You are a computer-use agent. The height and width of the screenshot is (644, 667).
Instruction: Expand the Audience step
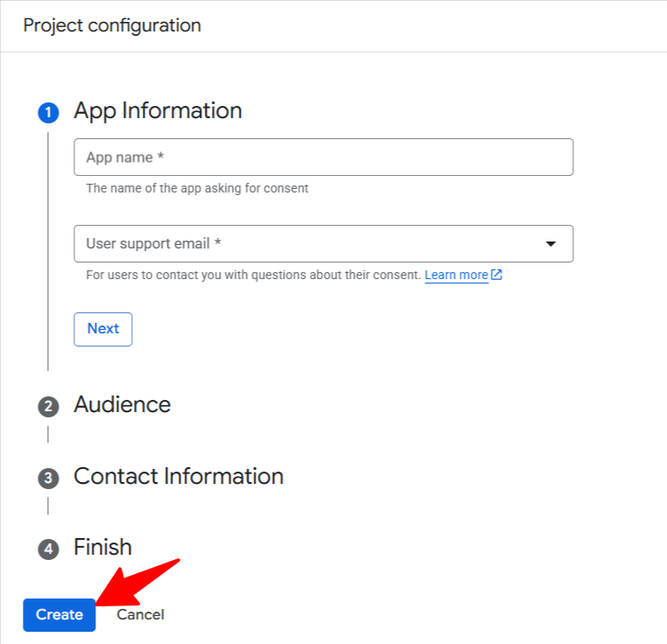[x=122, y=405]
